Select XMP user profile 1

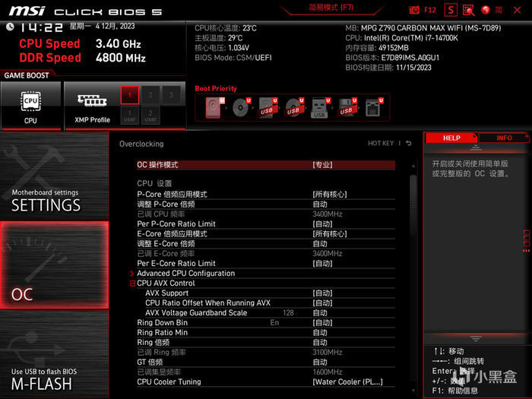pyautogui.click(x=130, y=116)
